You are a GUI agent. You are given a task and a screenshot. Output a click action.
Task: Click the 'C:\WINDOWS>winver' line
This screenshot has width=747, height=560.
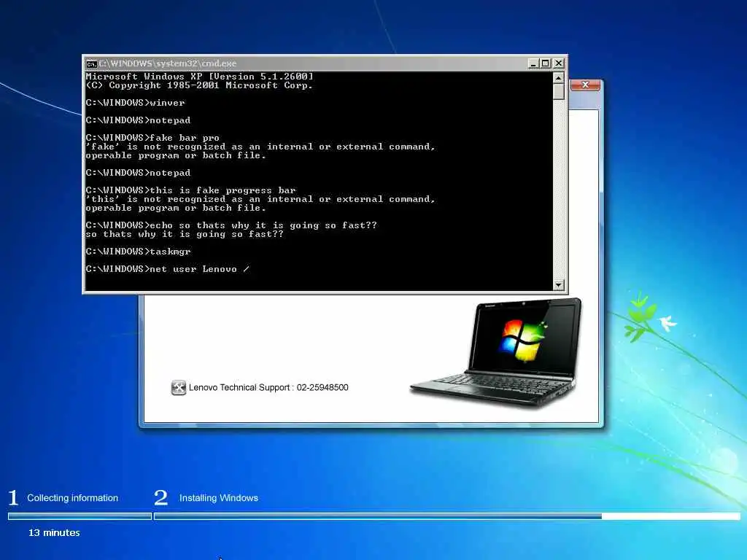point(135,103)
